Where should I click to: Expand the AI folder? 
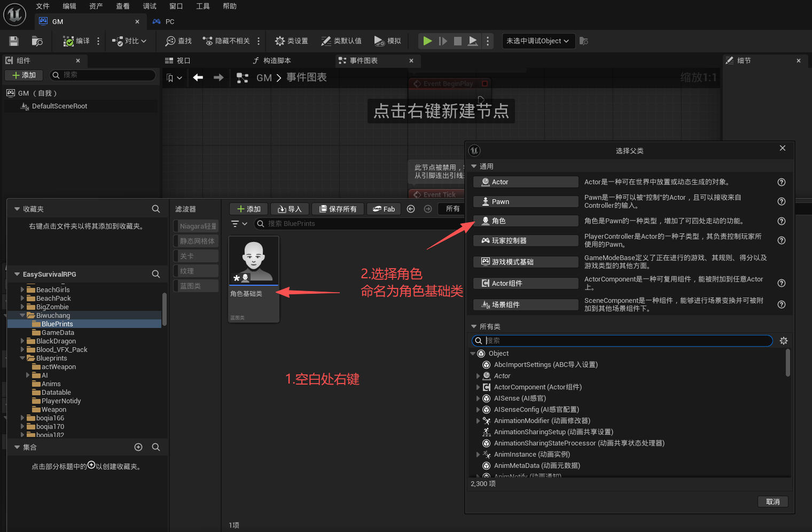(28, 375)
